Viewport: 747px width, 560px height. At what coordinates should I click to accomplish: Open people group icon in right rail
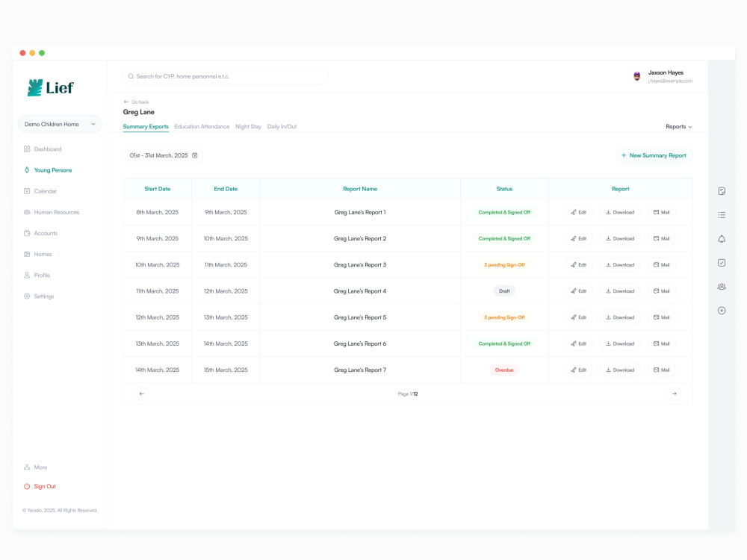click(722, 287)
